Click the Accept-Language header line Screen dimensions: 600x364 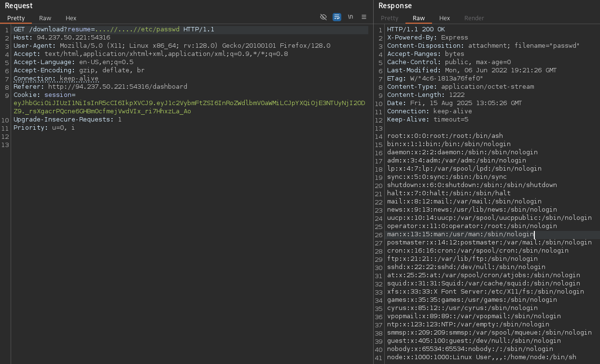(x=73, y=62)
